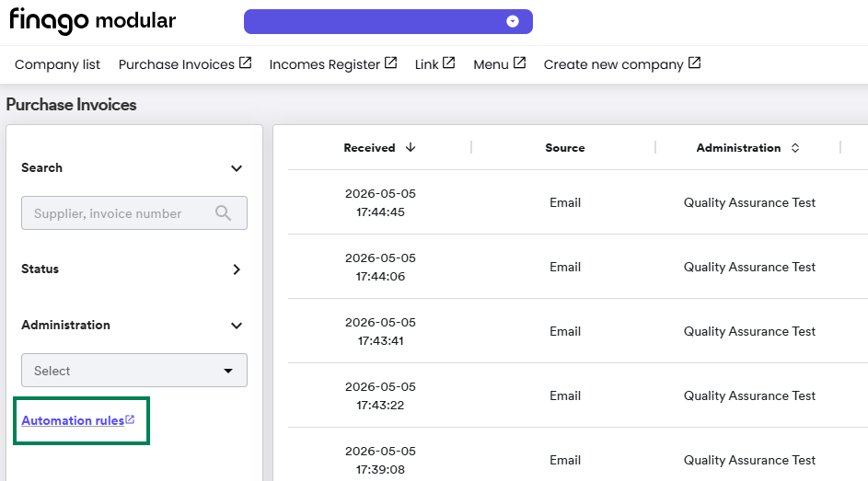Open Create new company menu item
Image resolution: width=868 pixels, height=481 pixels.
click(613, 64)
